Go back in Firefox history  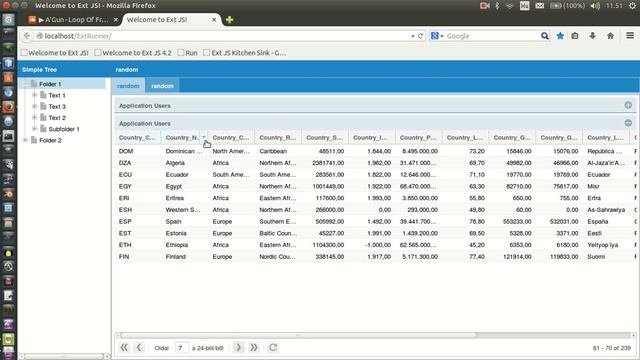27,36
